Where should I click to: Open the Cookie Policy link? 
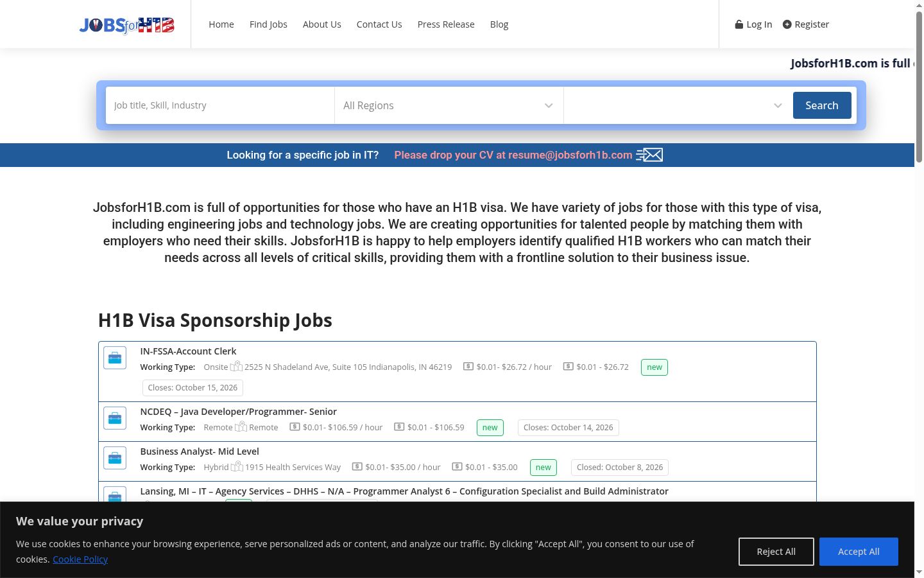(x=80, y=559)
